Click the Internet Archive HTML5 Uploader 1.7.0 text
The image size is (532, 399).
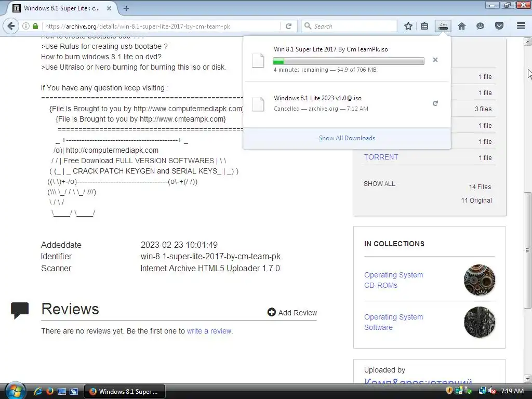pyautogui.click(x=210, y=269)
